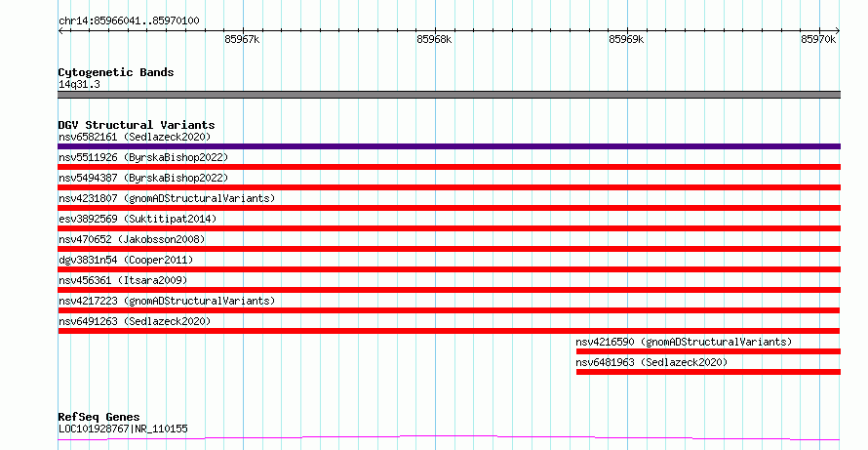The image size is (868, 450).
Task: Open dgv3831n54 (Cooper2011) variant label
Action: [126, 260]
